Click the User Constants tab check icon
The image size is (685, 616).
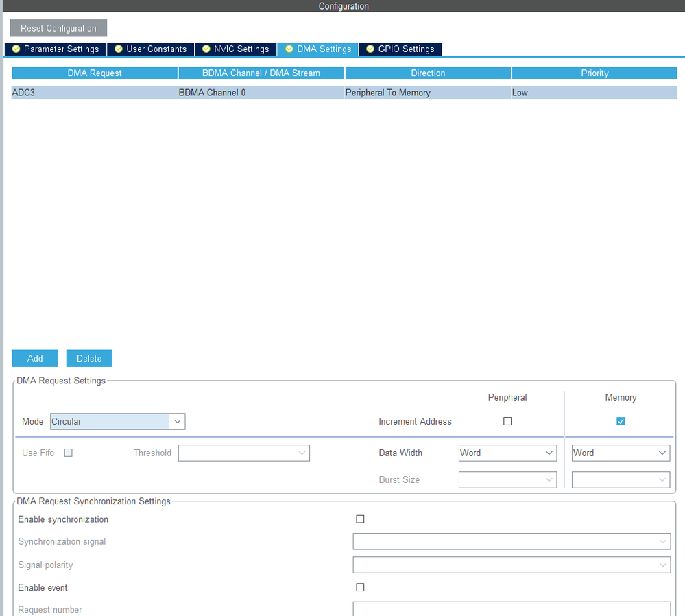119,49
